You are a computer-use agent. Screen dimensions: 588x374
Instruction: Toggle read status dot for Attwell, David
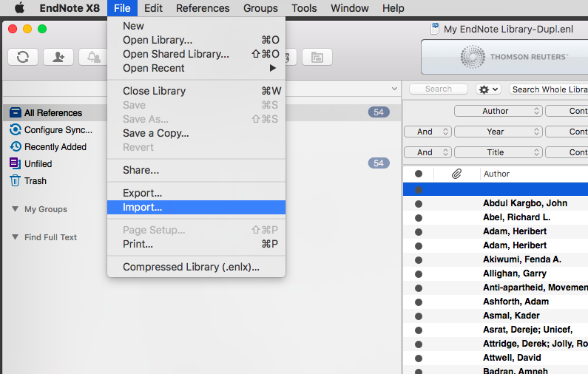[419, 358]
